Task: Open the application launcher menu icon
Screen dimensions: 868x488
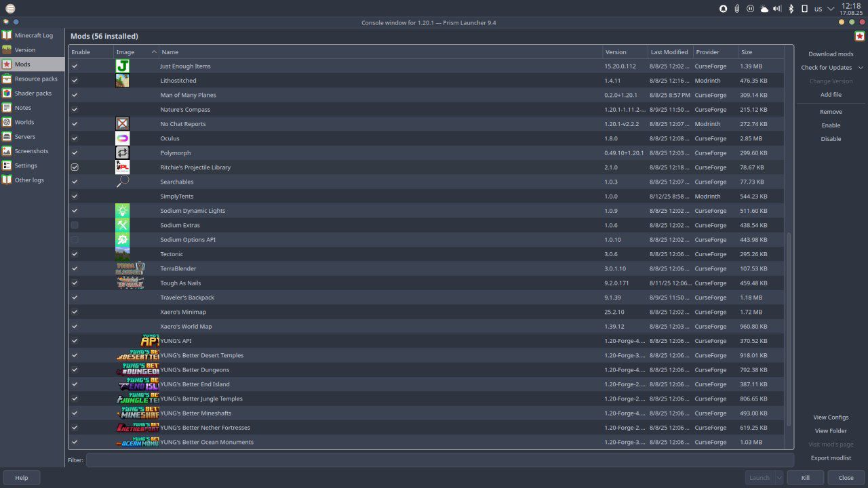Action: tap(10, 9)
